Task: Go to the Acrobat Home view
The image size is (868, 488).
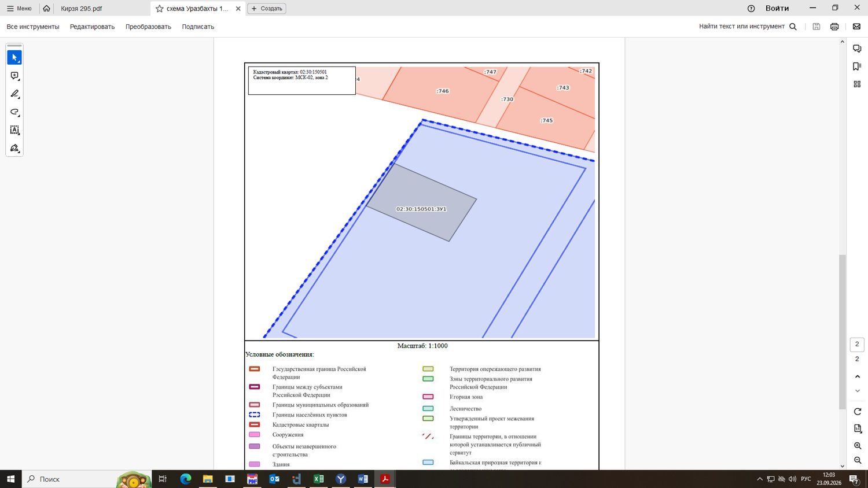Action: click(x=47, y=9)
